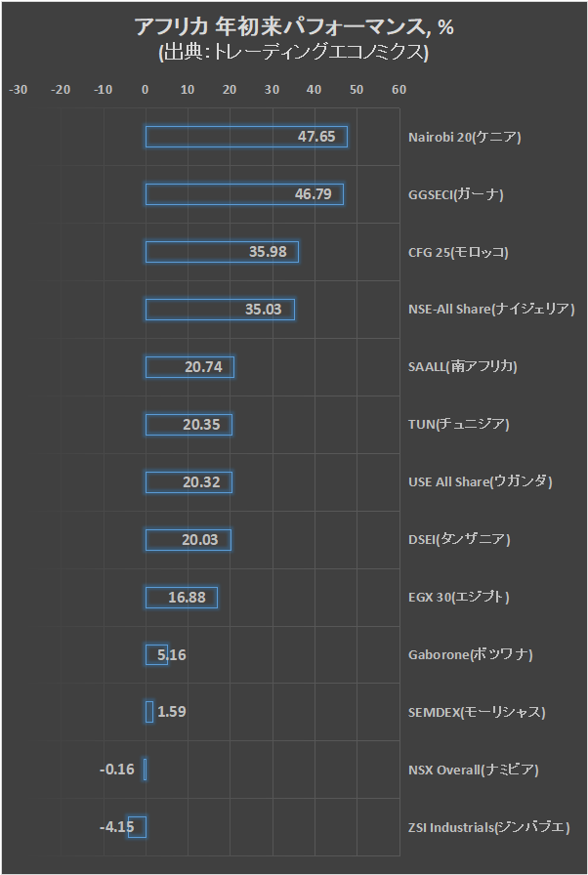Select the Gaborone(ボツワナ) category label
The height and width of the screenshot is (875, 588).
click(470, 654)
